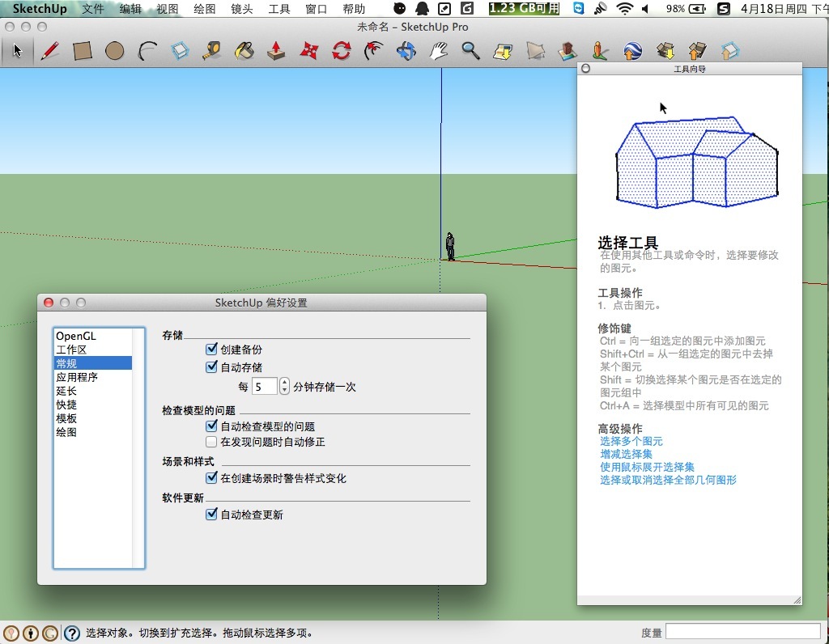Select the Push/Pull tool
Viewport: 829px width, 644px height.
click(x=276, y=51)
